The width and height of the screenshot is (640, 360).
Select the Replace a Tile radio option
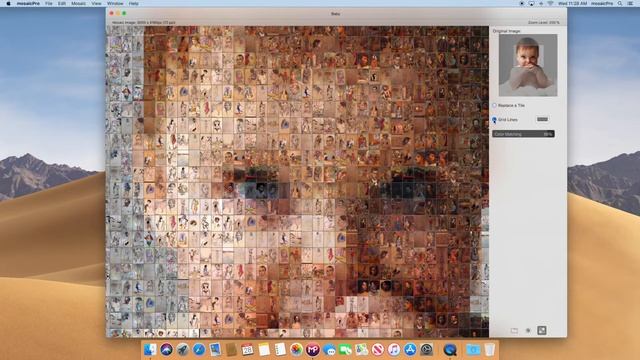pyautogui.click(x=494, y=105)
